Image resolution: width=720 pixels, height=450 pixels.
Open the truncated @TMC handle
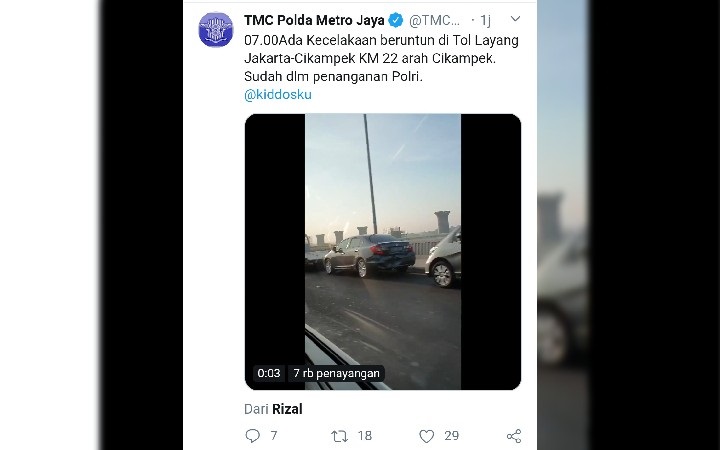coord(434,20)
